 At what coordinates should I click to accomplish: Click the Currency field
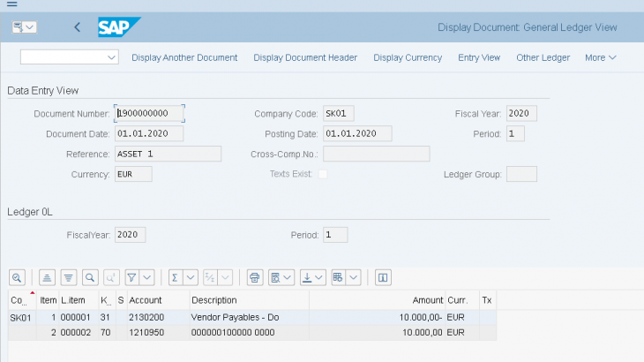[133, 174]
